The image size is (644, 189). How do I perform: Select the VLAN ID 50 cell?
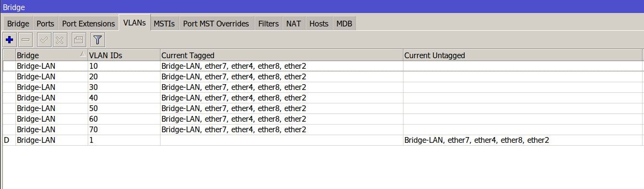(x=124, y=108)
